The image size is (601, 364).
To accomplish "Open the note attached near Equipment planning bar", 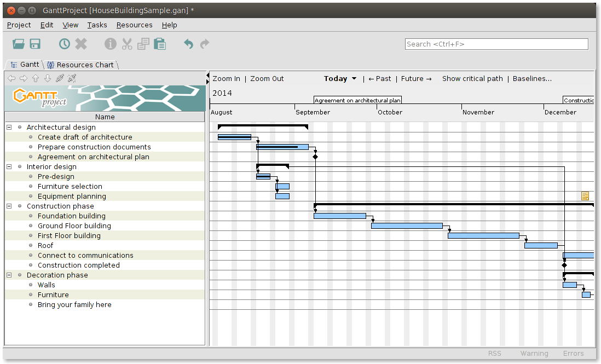I will [585, 195].
